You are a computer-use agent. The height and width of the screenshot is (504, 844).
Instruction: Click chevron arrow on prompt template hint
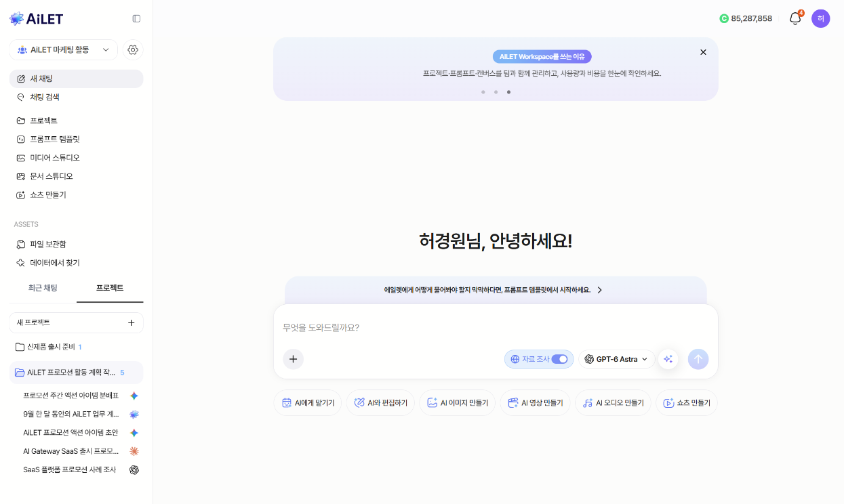tap(599, 290)
